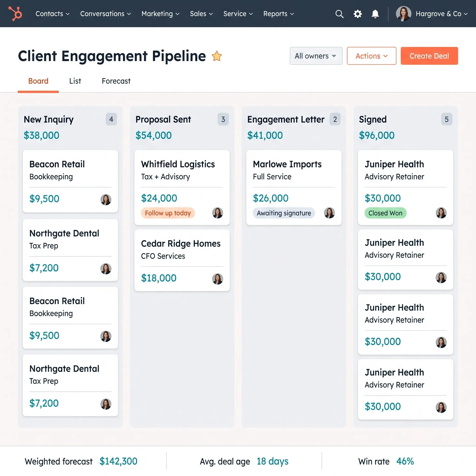
Task: Click owner avatar on Cedar Ridge Homes card
Action: (218, 279)
